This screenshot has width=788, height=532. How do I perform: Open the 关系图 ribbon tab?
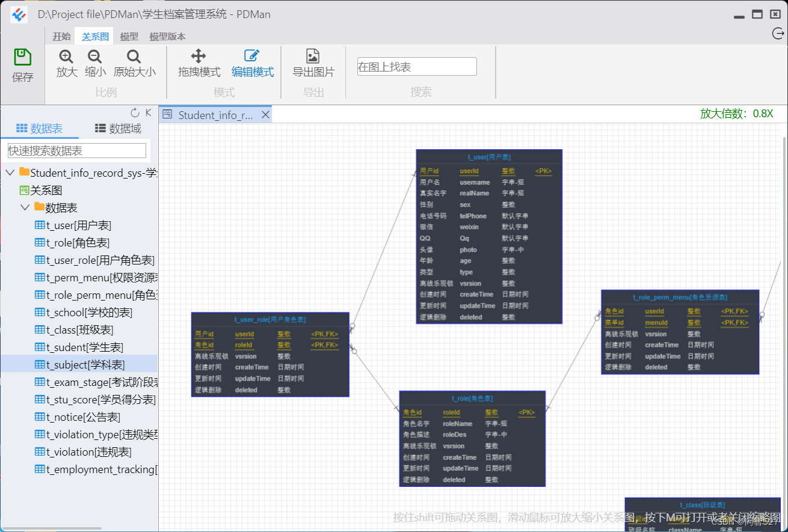click(95, 37)
